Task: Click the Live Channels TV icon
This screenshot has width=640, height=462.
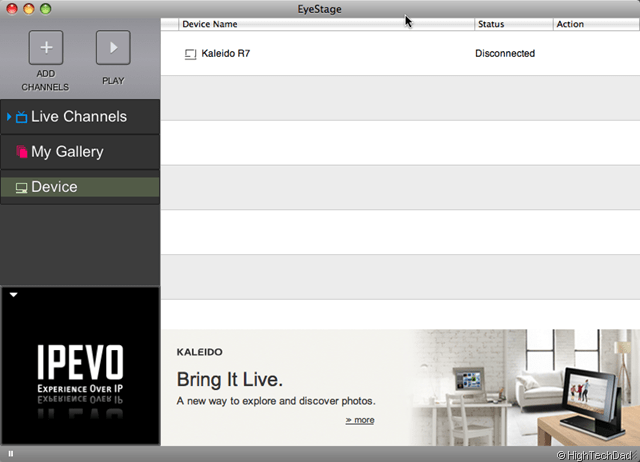Action: click(x=21, y=118)
